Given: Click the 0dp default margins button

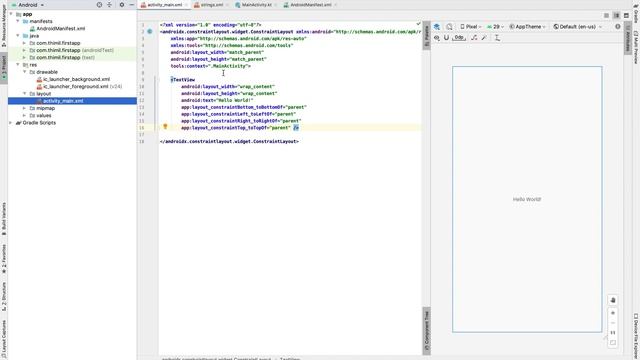Looking at the screenshot, I should pos(459,38).
